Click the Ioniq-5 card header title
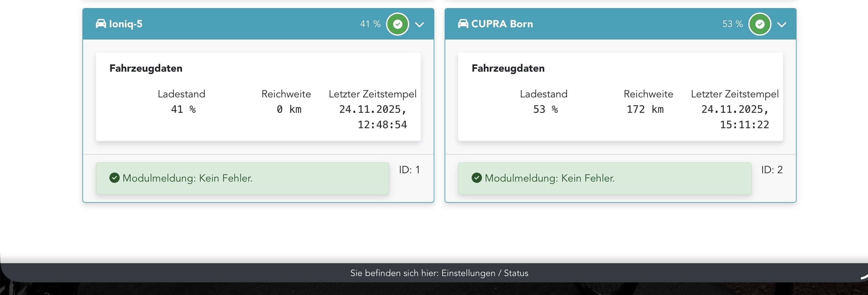The width and height of the screenshot is (868, 295). pyautogui.click(x=126, y=24)
